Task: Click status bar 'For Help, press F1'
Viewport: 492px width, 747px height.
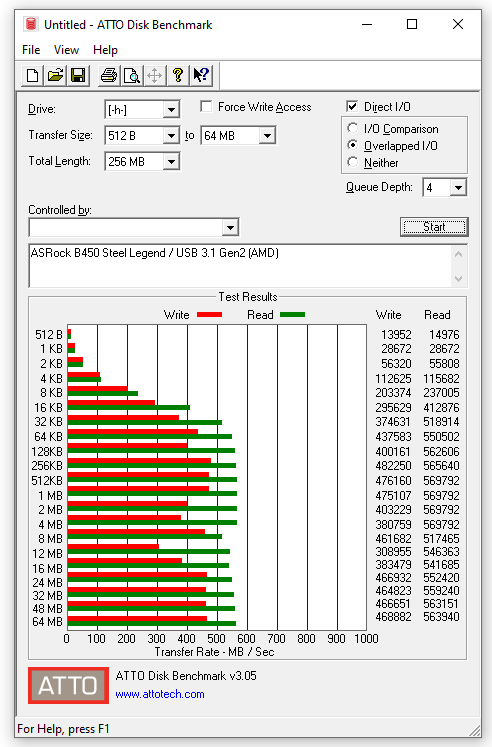Action: pos(63,729)
